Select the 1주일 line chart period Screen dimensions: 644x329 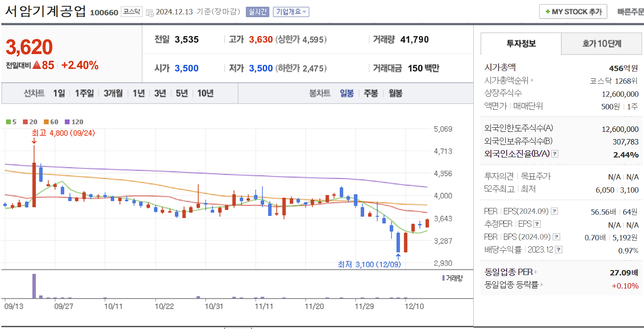(84, 93)
